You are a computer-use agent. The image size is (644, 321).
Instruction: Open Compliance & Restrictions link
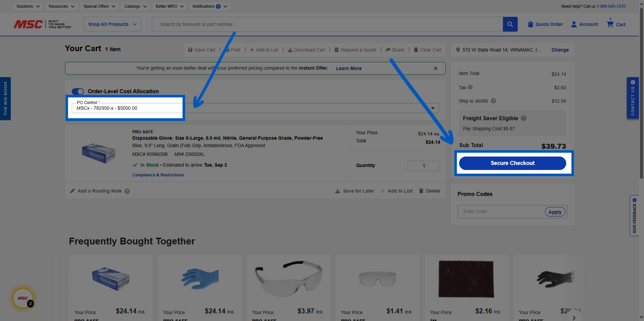[158, 175]
